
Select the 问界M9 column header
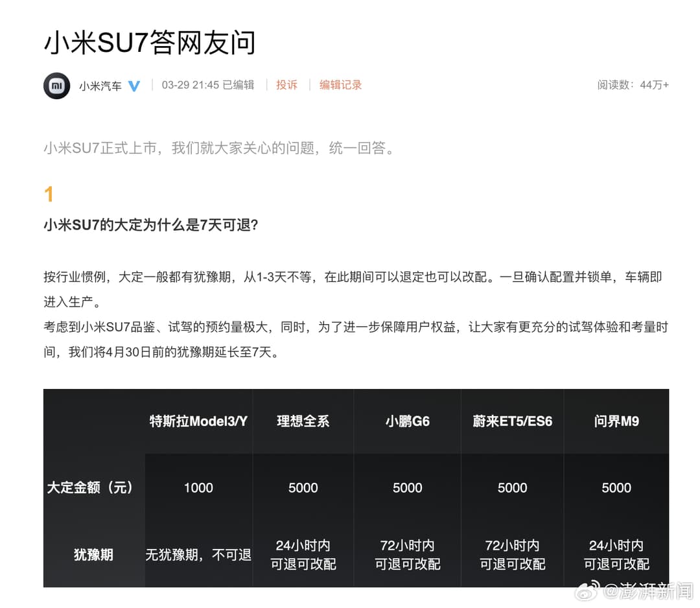point(616,421)
